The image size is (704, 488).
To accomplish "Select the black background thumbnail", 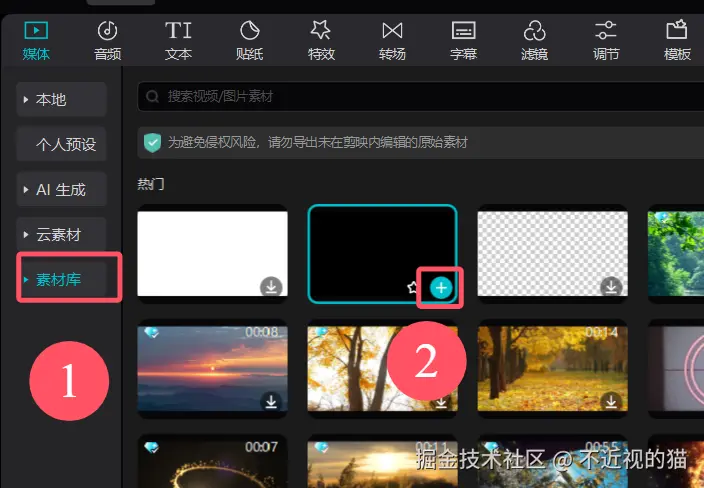I will point(383,254).
